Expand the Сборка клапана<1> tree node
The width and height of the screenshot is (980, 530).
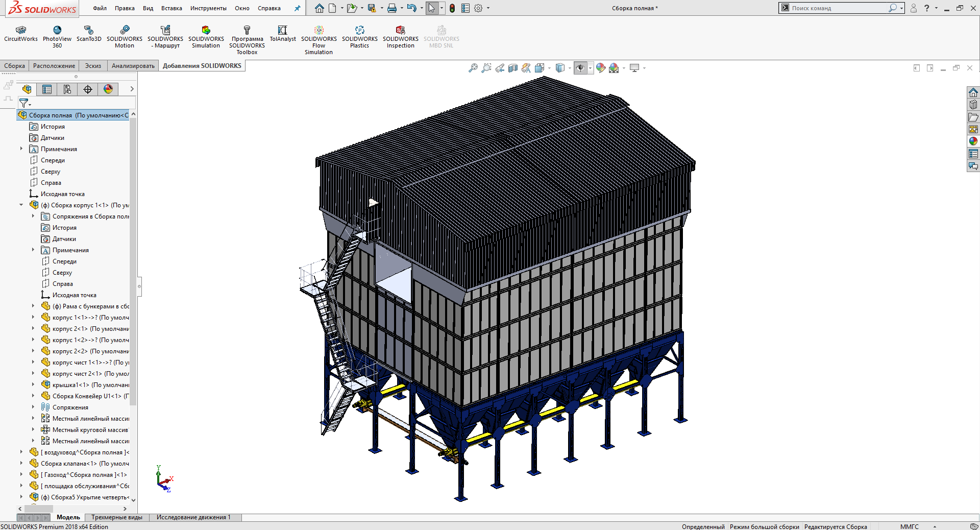(21, 464)
